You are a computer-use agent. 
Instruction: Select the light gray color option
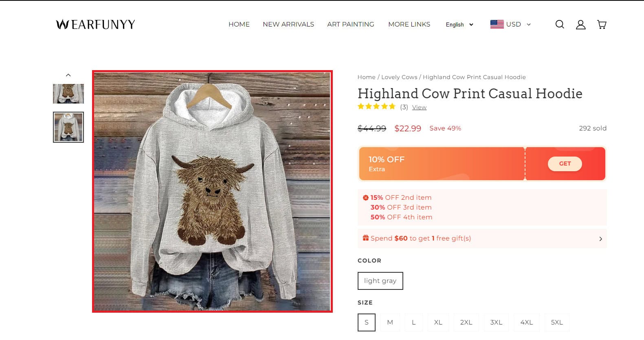(380, 281)
